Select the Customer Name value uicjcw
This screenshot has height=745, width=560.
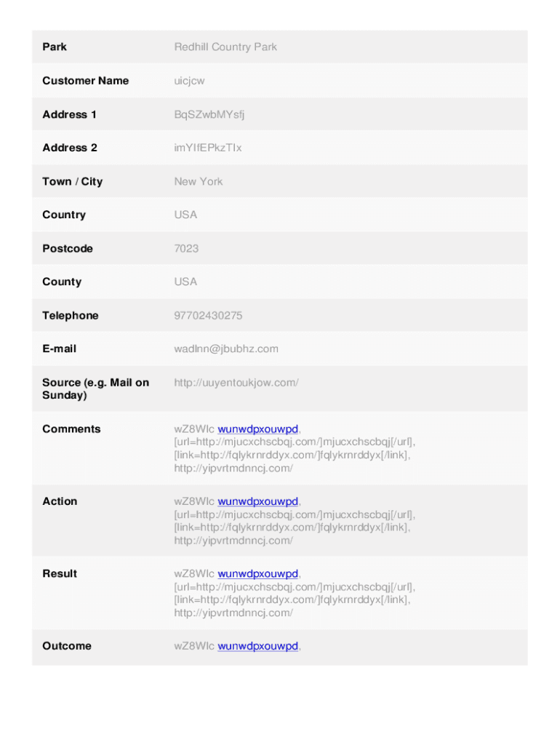click(x=189, y=81)
